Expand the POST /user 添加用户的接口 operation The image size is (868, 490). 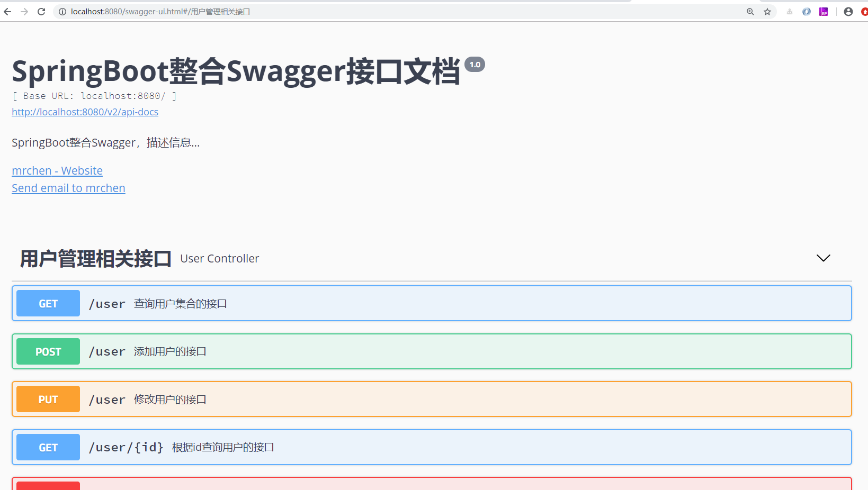tap(432, 351)
